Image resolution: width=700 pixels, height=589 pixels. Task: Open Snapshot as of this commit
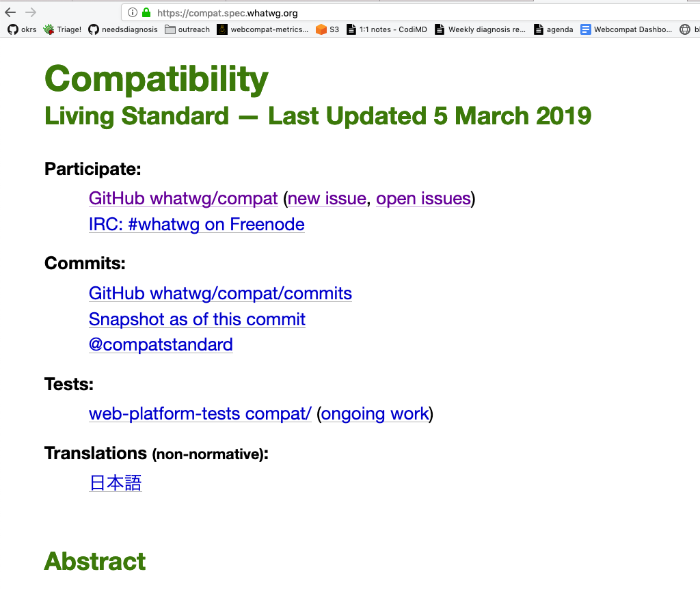[197, 319]
